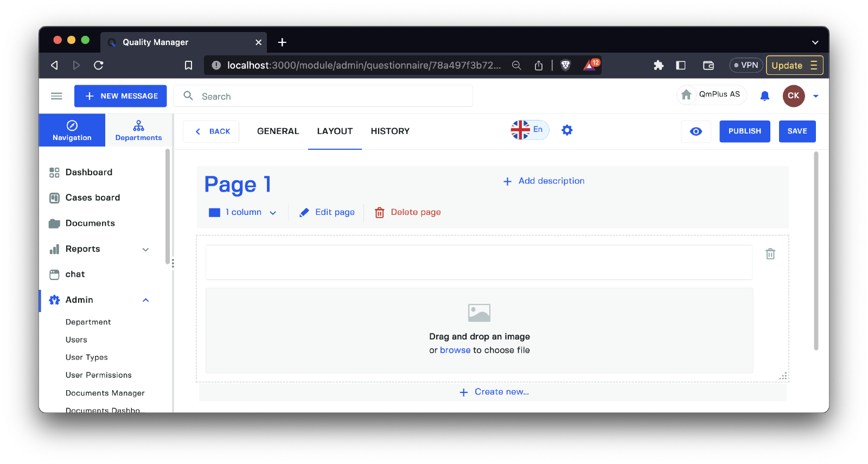
Task: Collapse the Admin section
Action: [x=145, y=300]
